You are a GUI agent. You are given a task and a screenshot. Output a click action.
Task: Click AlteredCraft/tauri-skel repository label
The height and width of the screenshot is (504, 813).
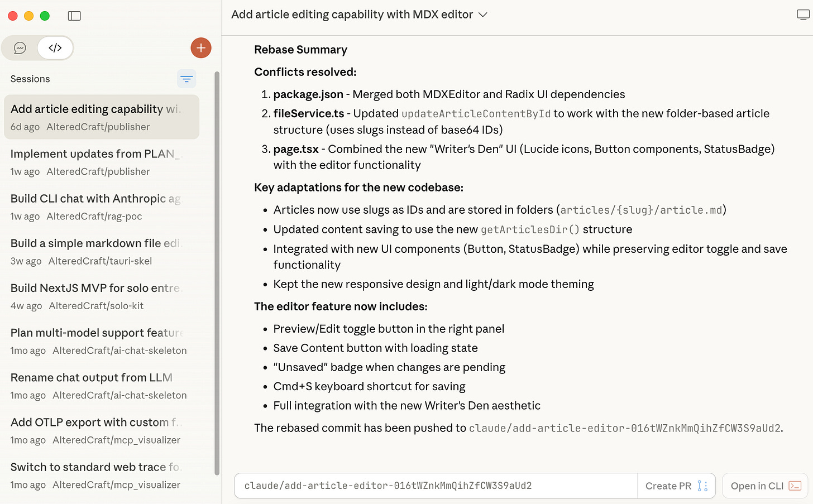click(x=100, y=261)
